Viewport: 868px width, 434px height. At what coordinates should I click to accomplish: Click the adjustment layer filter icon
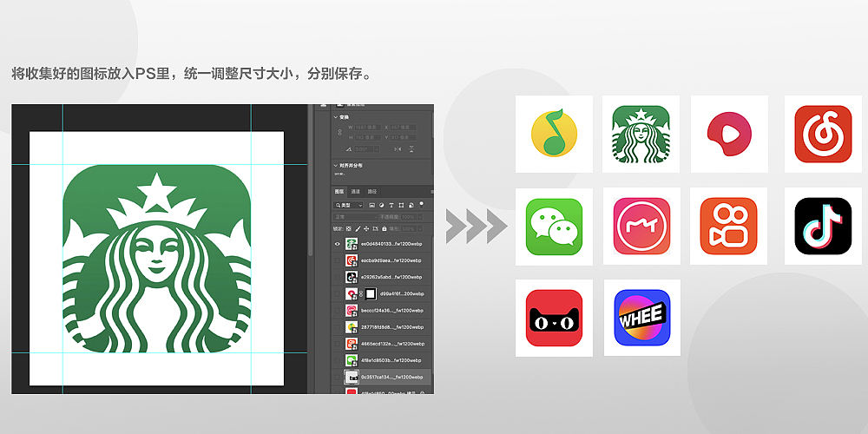coord(381,206)
